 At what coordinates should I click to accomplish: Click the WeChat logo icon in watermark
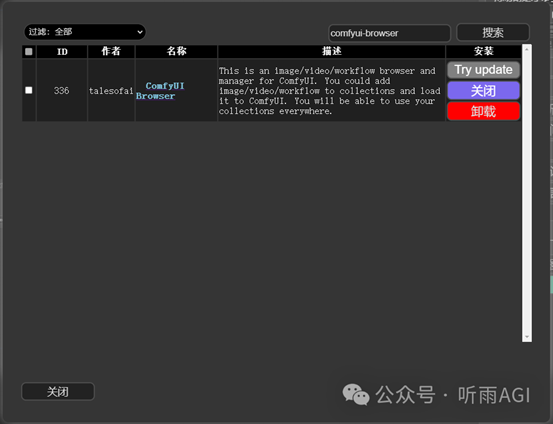pos(356,394)
